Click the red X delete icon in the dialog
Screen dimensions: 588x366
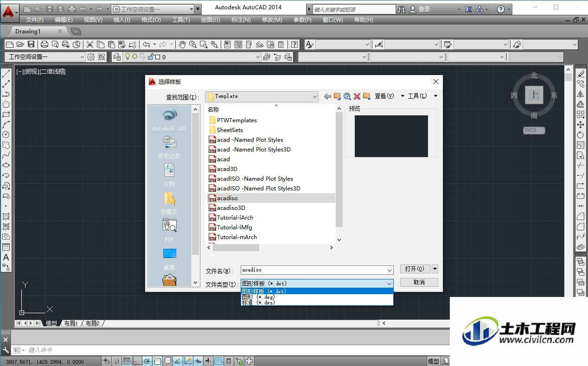tap(357, 96)
